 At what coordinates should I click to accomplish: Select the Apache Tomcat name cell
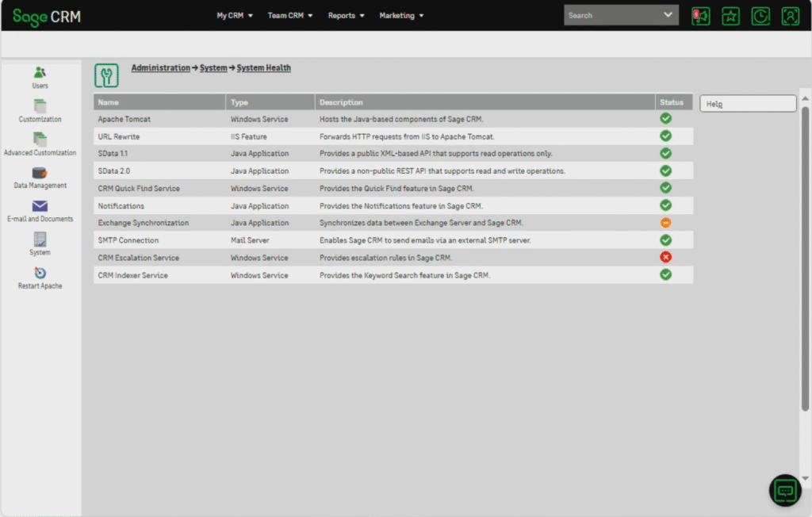tap(159, 119)
